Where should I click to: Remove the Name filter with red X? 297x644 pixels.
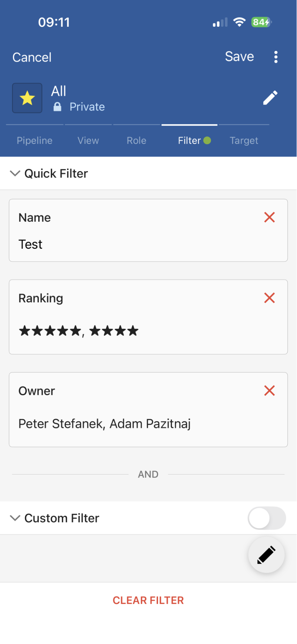pyautogui.click(x=269, y=217)
